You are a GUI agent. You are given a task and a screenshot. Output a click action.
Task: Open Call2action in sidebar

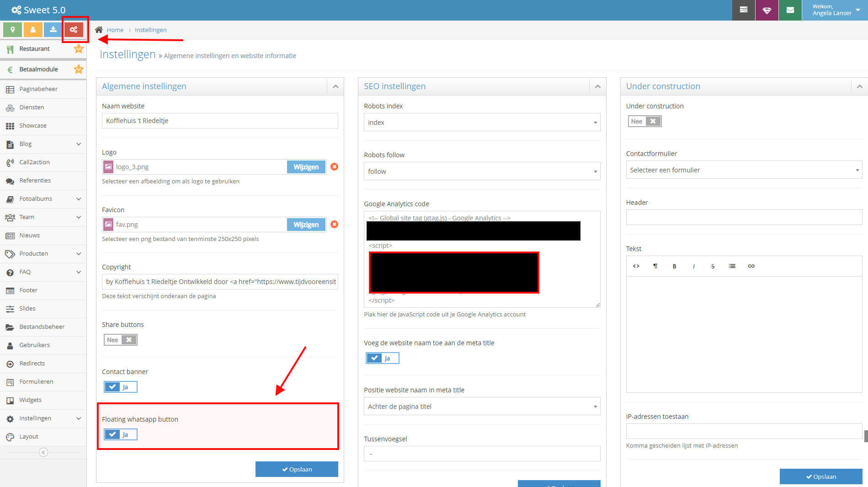pyautogui.click(x=43, y=162)
